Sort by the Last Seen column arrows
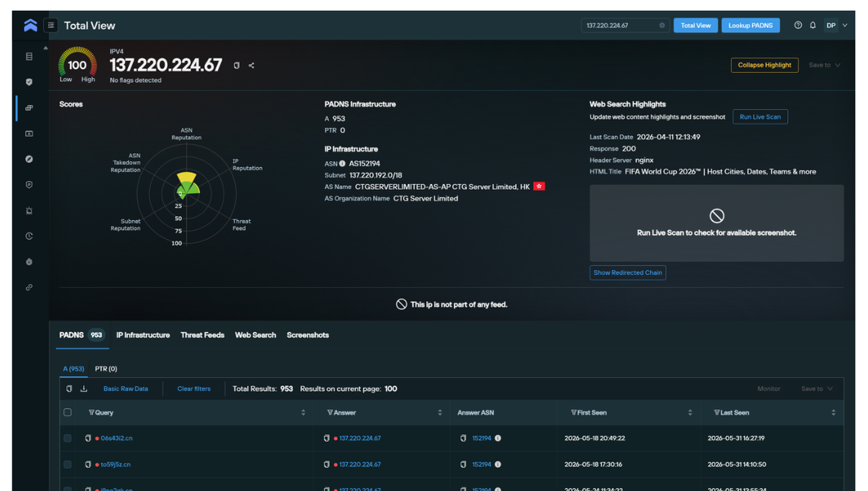This screenshot has height=491, width=868. [833, 412]
